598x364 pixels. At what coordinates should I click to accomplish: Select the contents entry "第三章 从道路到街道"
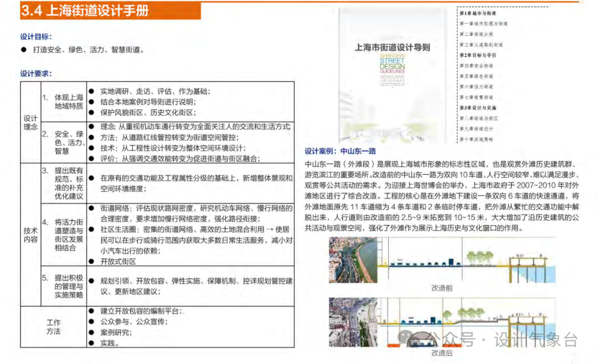click(x=481, y=45)
